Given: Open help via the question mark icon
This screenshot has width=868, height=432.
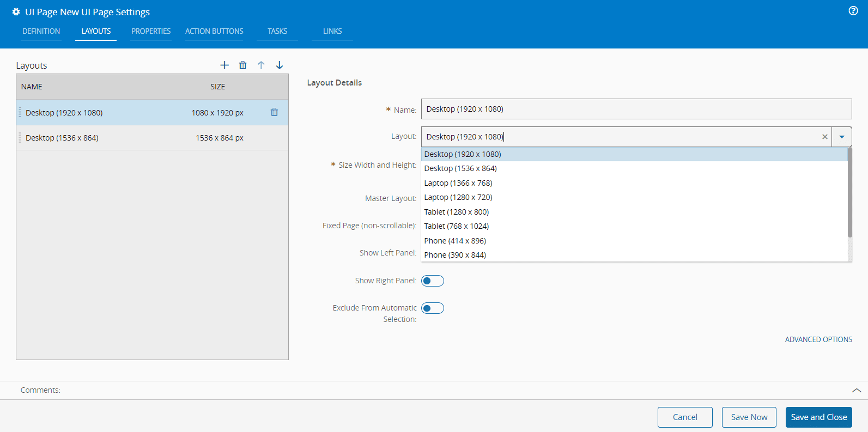Looking at the screenshot, I should 853,11.
